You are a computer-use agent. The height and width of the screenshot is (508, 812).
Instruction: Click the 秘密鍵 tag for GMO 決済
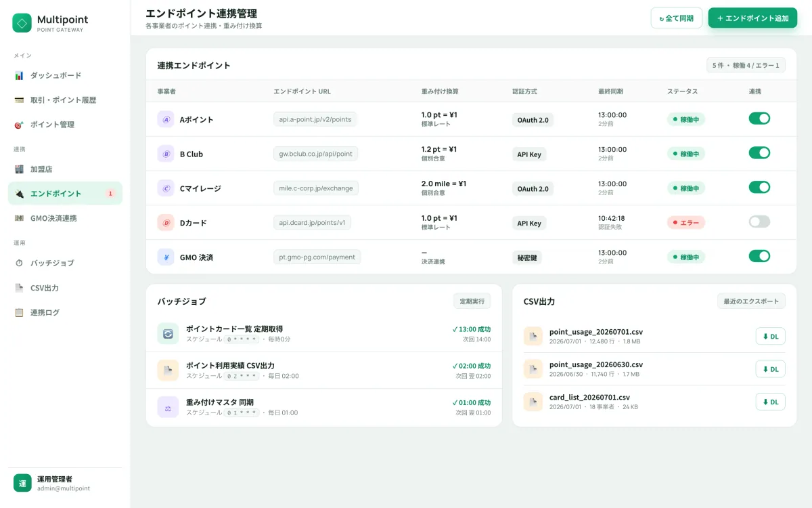point(527,257)
